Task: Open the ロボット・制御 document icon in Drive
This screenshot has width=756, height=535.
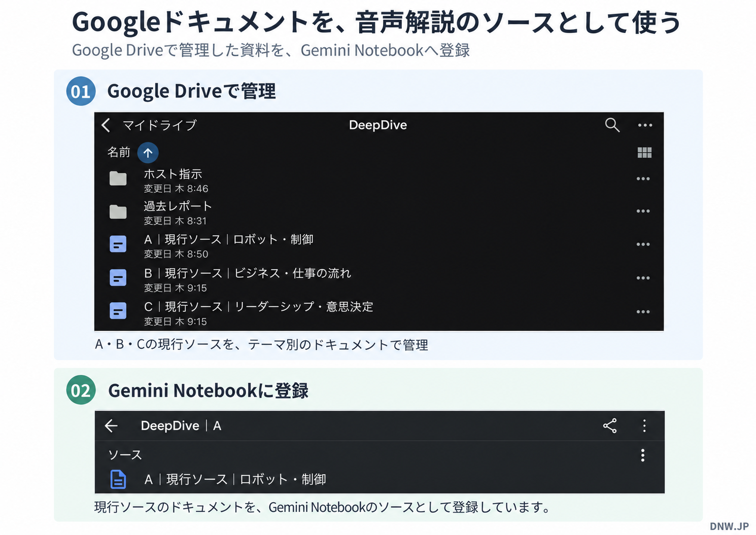Action: (118, 244)
